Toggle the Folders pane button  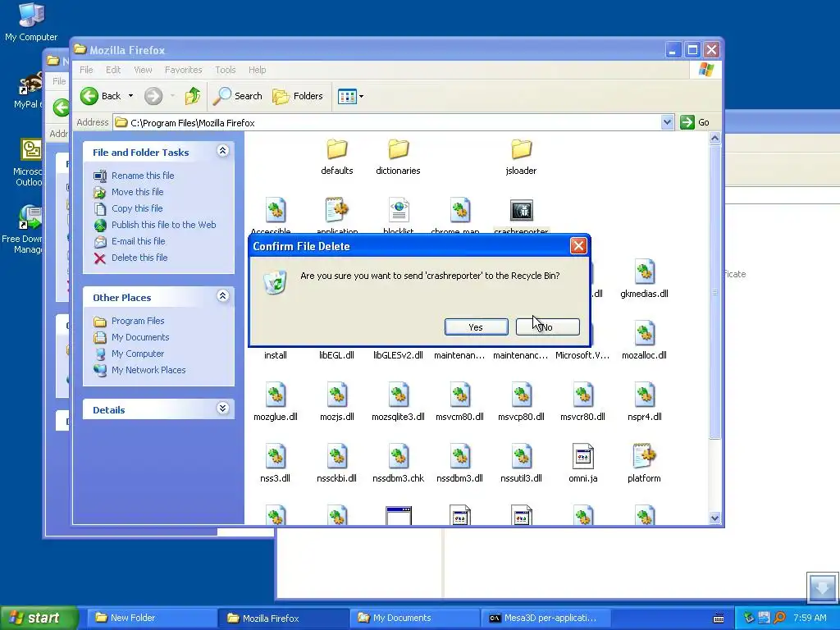point(298,97)
